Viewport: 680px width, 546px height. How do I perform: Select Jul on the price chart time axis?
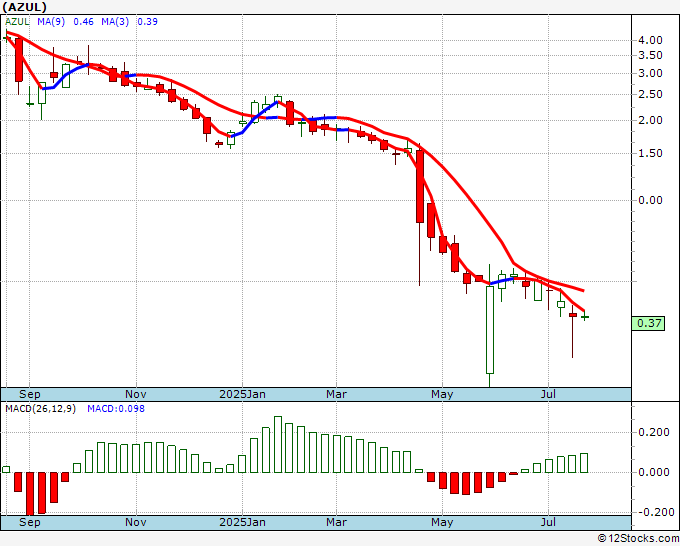[x=549, y=394]
